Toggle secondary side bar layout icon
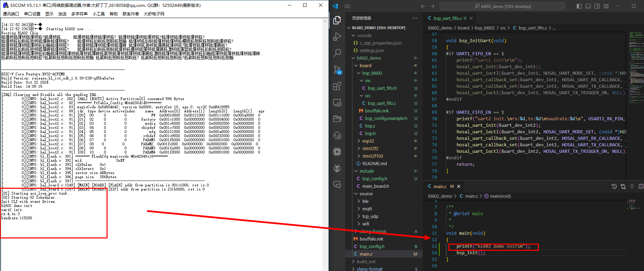Screen dimensions: 644x271 (597, 6)
